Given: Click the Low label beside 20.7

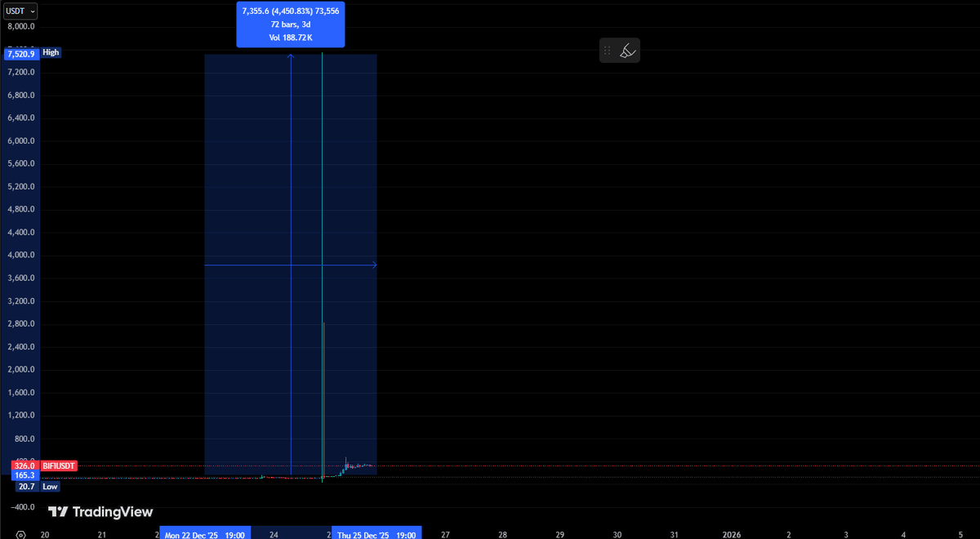Looking at the screenshot, I should pos(51,487).
